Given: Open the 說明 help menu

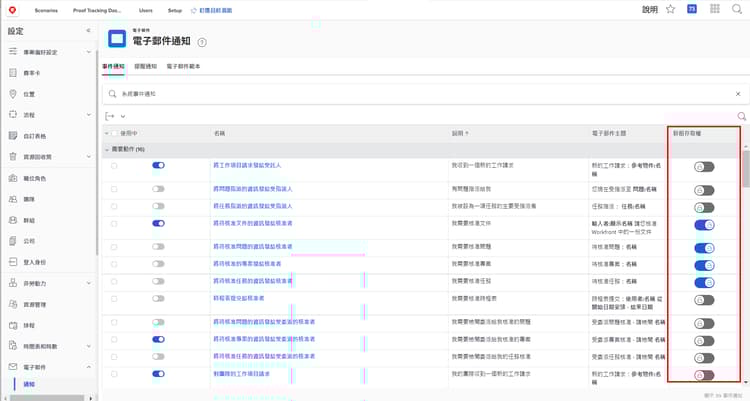Looking at the screenshot, I should [x=650, y=9].
